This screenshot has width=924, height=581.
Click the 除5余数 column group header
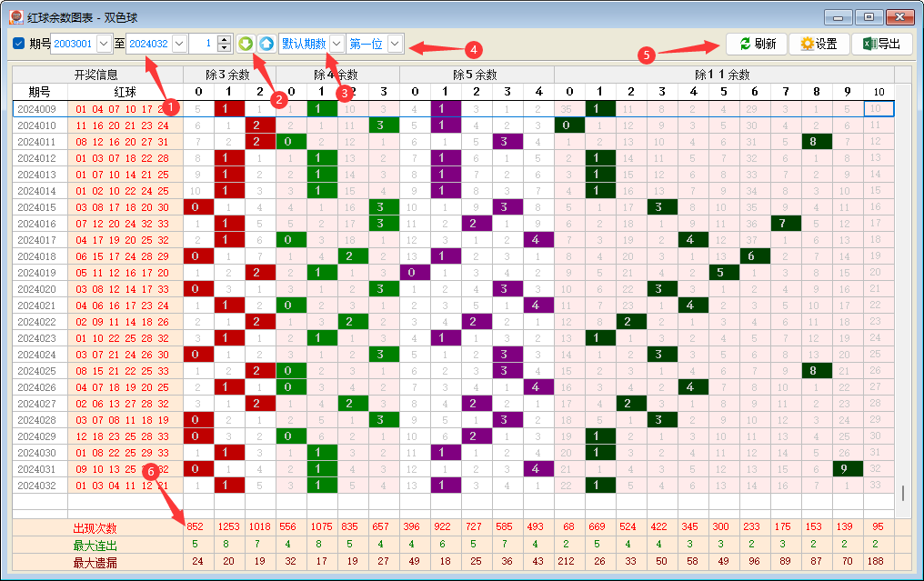pyautogui.click(x=477, y=75)
